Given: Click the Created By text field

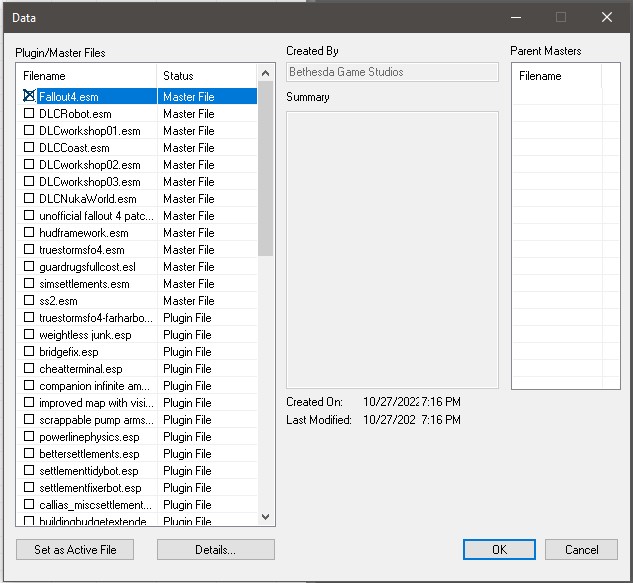Looking at the screenshot, I should click(392, 72).
